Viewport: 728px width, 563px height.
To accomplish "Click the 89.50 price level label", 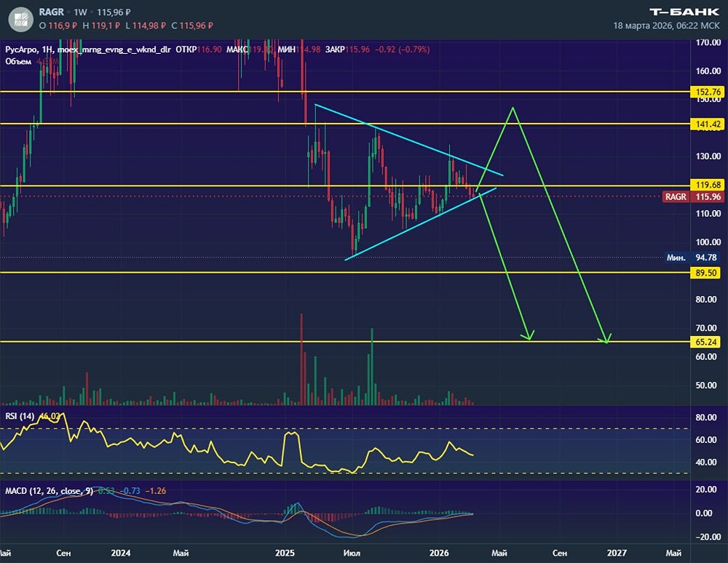I will click(706, 273).
